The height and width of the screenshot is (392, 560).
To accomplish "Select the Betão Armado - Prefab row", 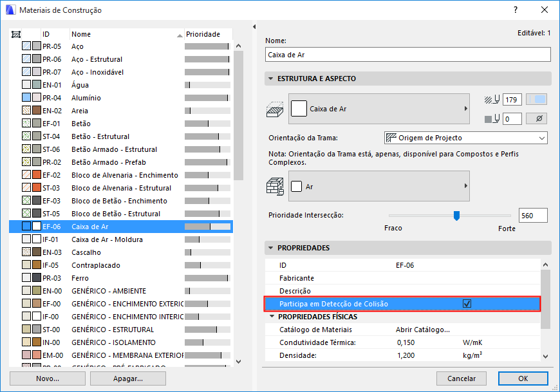I will click(121, 162).
